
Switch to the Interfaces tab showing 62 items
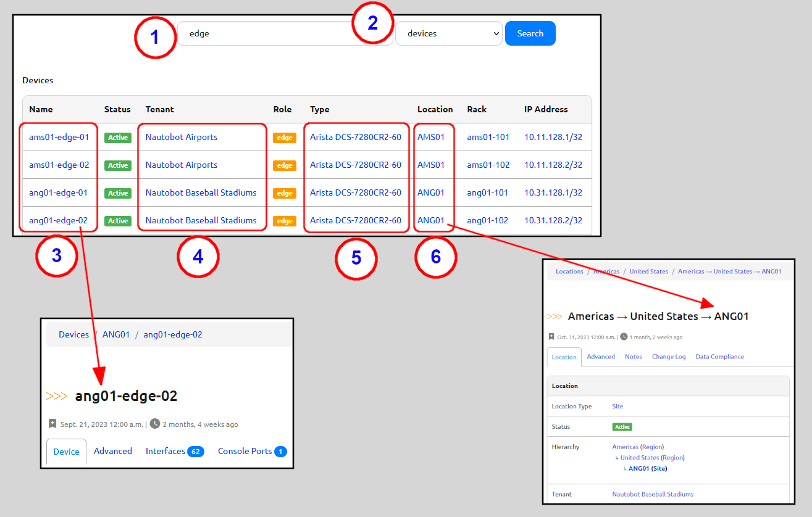165,451
